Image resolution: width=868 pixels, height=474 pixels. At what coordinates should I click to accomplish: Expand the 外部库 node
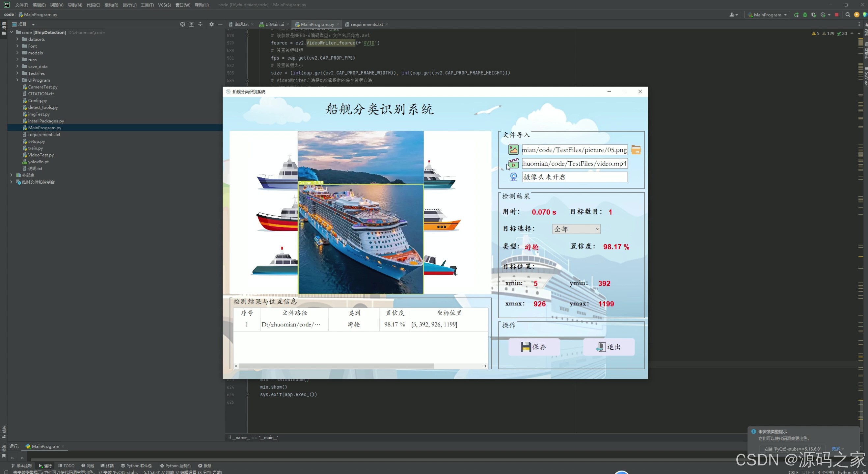(12, 175)
